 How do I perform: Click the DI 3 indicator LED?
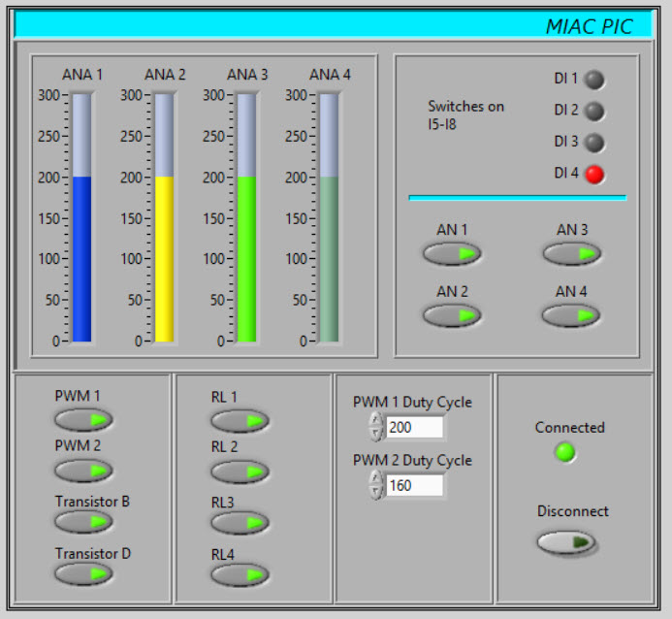point(594,143)
